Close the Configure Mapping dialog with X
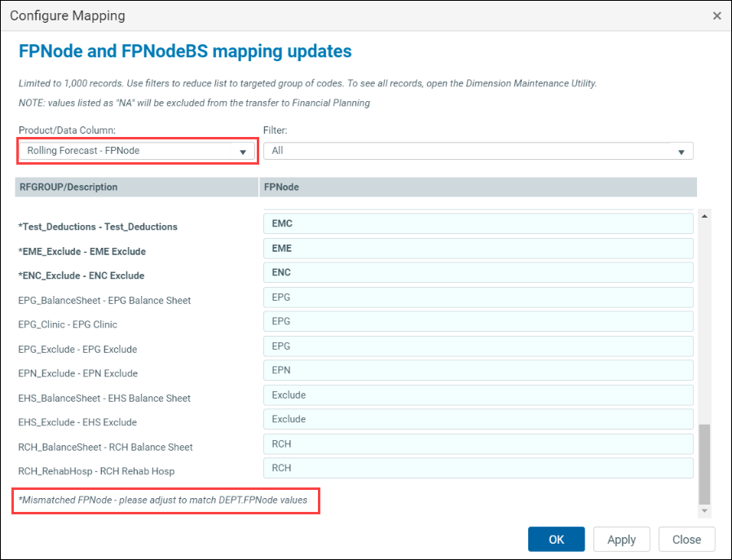732x560 pixels. click(717, 15)
